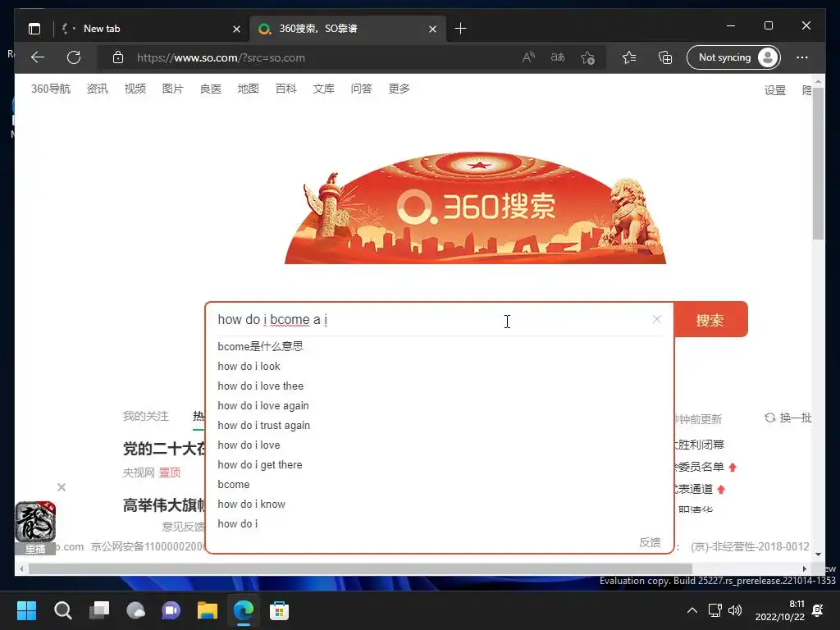This screenshot has height=630, width=840.
Task: Close the New tab tab
Action: click(236, 29)
